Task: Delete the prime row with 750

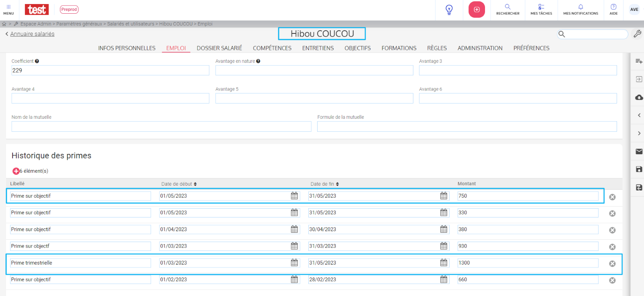Action: [x=612, y=197]
